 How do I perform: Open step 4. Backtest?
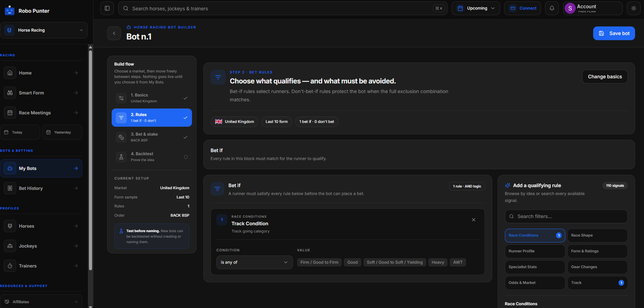tap(152, 157)
